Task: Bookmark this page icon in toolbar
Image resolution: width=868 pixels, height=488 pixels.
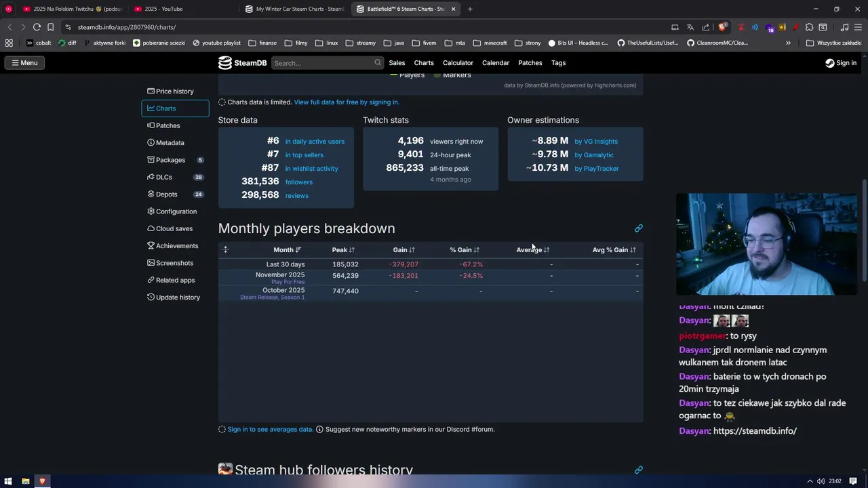Action: pyautogui.click(x=50, y=27)
